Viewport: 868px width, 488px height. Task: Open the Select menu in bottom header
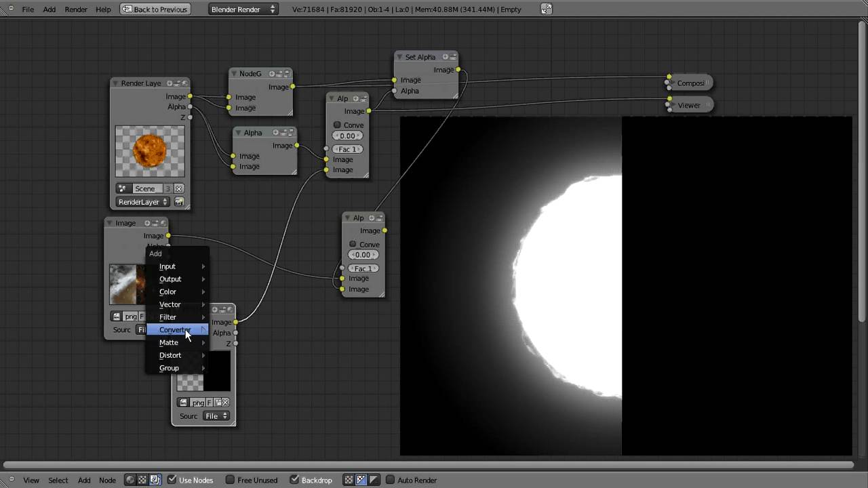(x=58, y=480)
